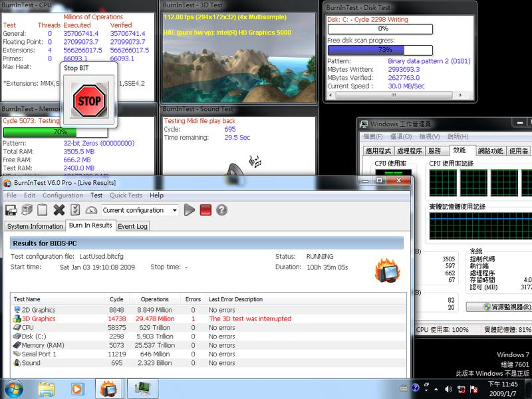
Task: Click the Task Manager taskbar icon
Action: pyautogui.click(x=142, y=389)
